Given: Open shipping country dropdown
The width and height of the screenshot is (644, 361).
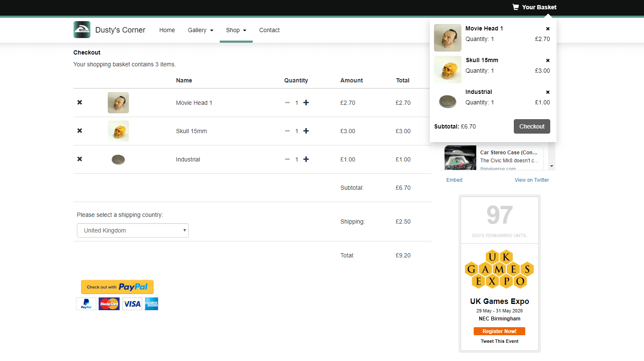Looking at the screenshot, I should pyautogui.click(x=133, y=230).
